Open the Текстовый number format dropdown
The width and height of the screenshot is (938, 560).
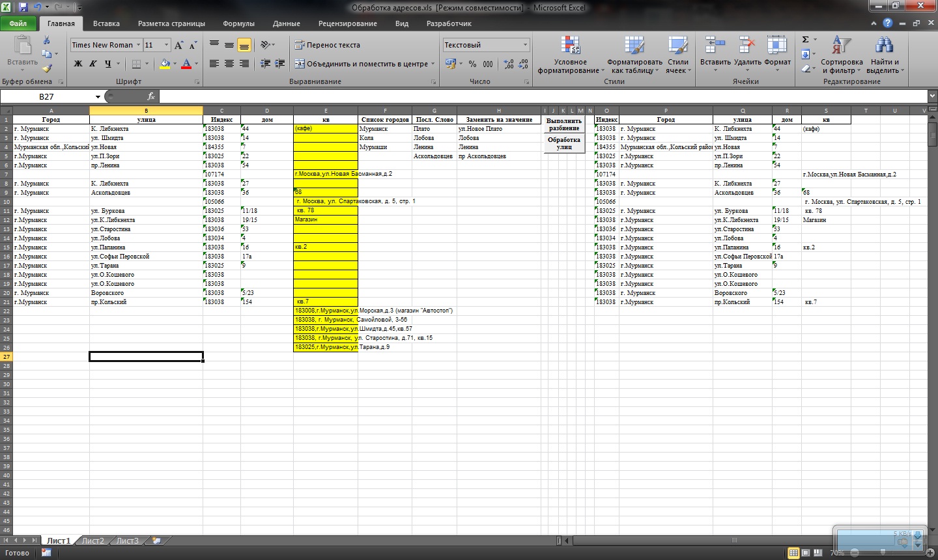[x=525, y=45]
